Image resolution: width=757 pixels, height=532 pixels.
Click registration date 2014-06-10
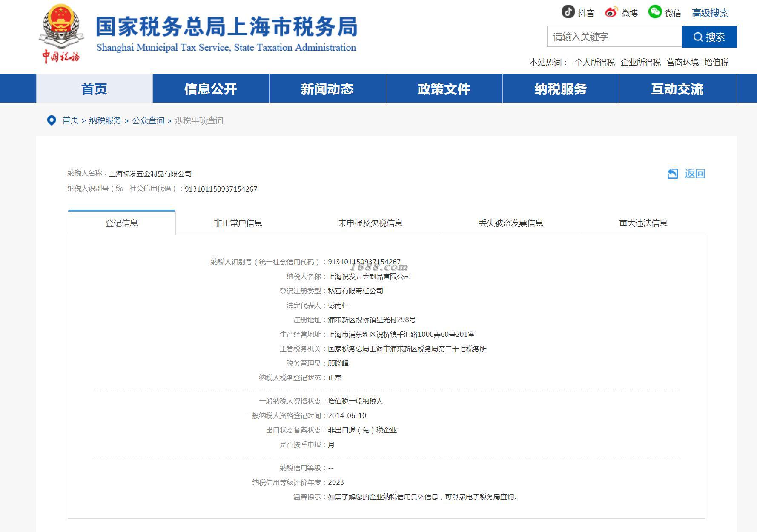pyautogui.click(x=347, y=416)
